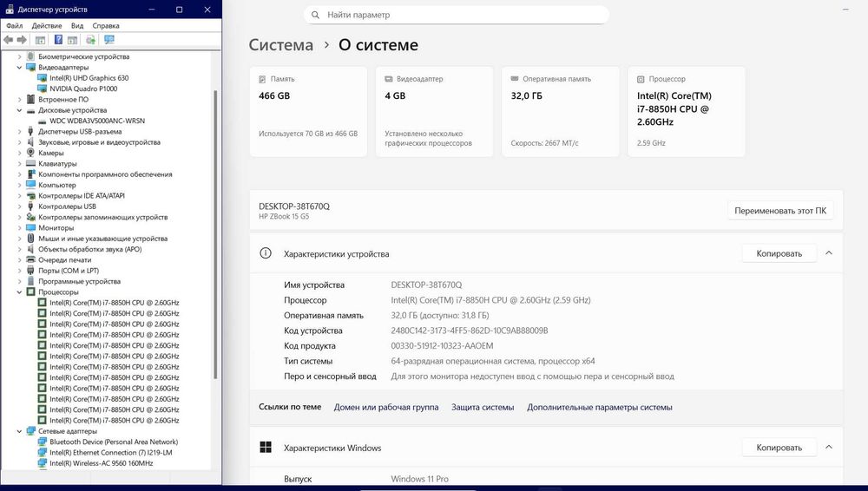Expand the Клавиатуры tree node
The width and height of the screenshot is (868, 491).
[19, 164]
